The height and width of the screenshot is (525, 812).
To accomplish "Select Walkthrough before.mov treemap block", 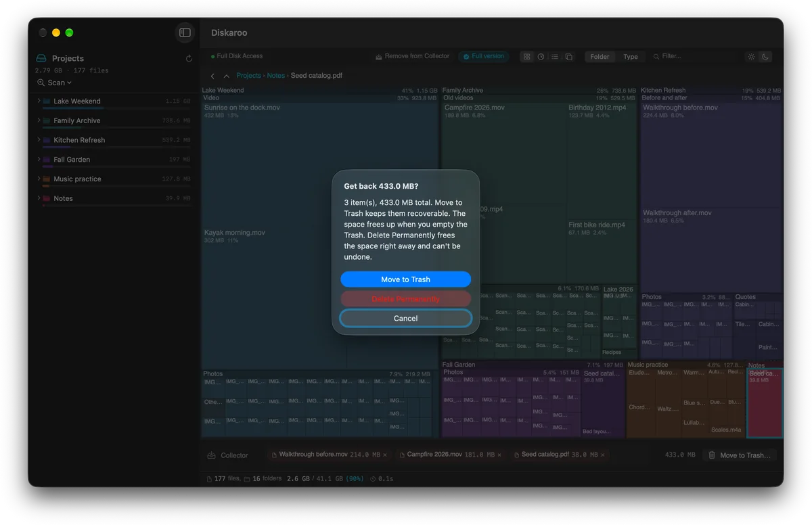I will point(711,155).
